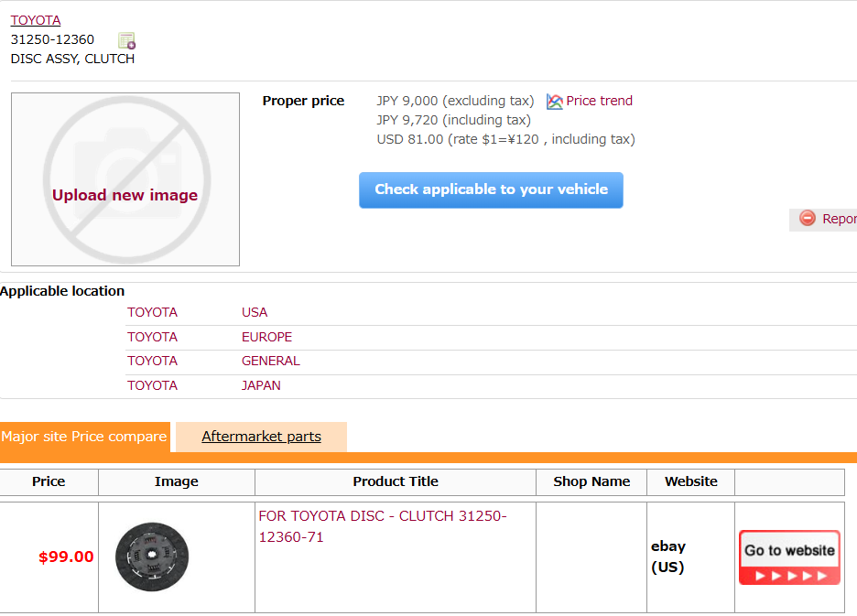Click the DISC ASSY, CLUTCH part name

coord(72,59)
